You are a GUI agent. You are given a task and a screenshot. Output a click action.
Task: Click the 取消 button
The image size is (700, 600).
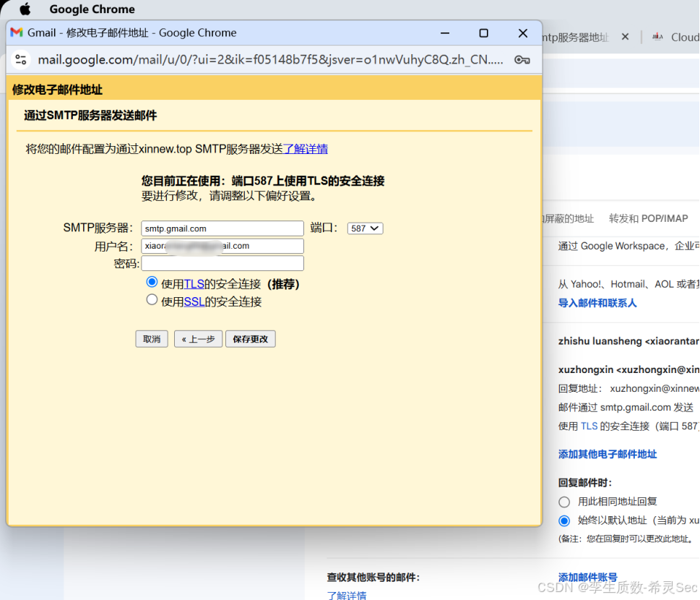tap(152, 339)
